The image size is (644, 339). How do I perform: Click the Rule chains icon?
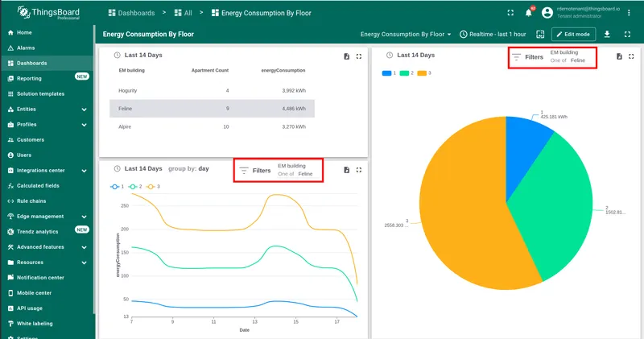click(10, 201)
